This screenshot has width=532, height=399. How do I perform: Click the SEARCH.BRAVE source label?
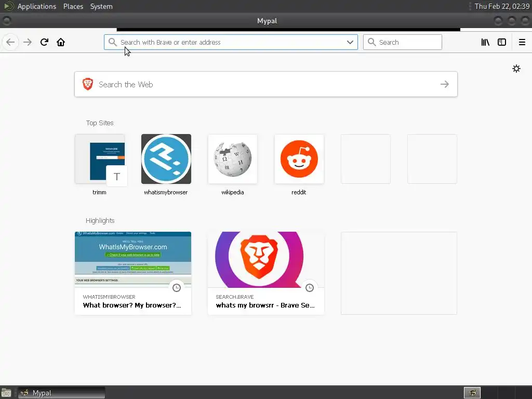point(235,297)
